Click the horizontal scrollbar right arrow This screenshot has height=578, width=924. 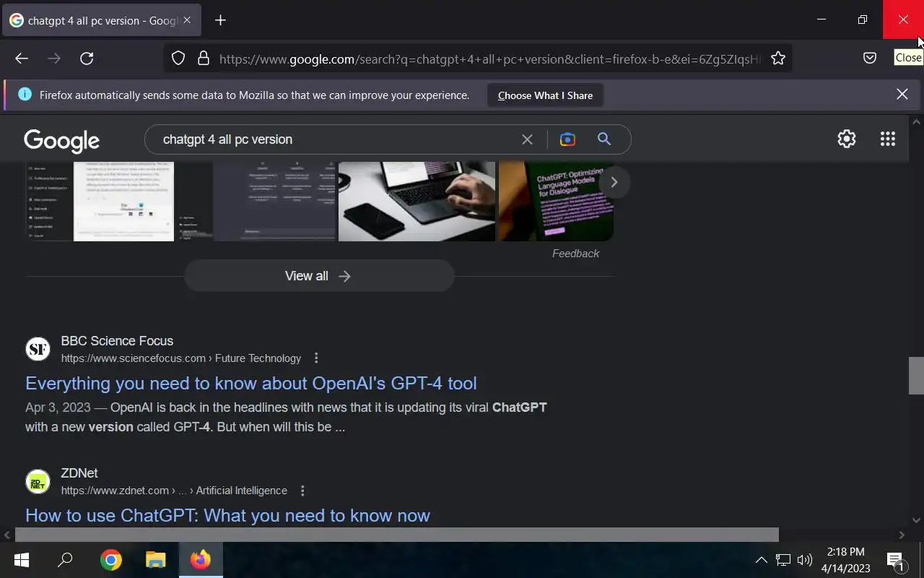point(902,535)
